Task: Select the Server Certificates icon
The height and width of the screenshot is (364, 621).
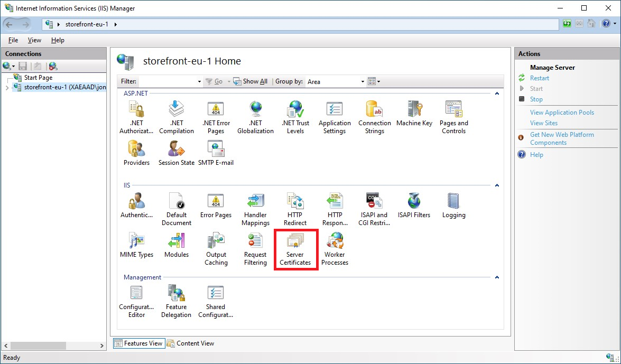Action: pos(295,249)
